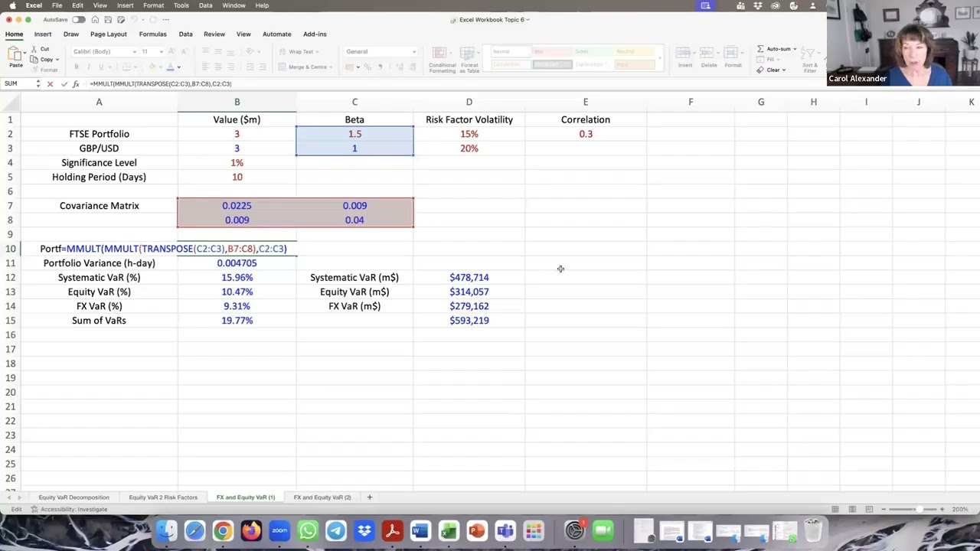Image resolution: width=980 pixels, height=551 pixels.
Task: Open the Equity VaR Decomposition sheet tab
Action: click(73, 497)
